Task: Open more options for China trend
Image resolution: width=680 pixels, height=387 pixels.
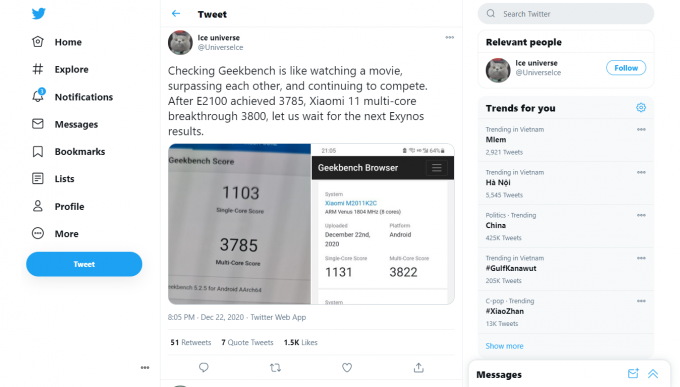Action: tap(641, 215)
